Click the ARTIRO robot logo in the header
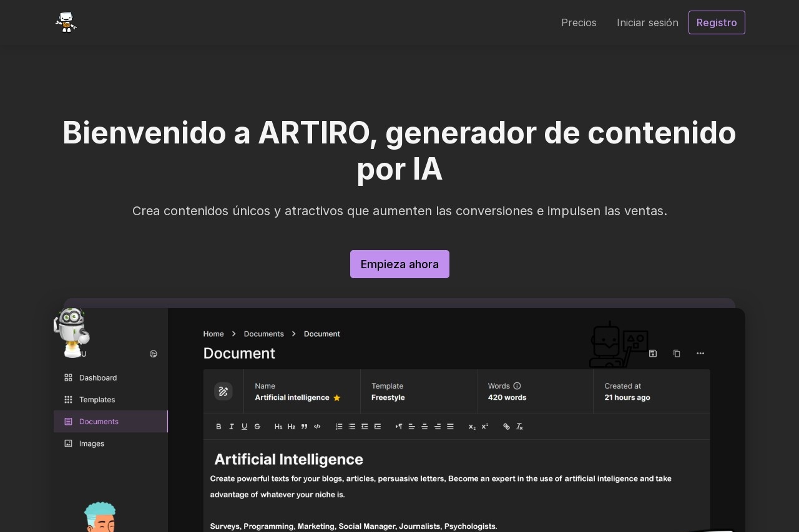 [x=66, y=22]
